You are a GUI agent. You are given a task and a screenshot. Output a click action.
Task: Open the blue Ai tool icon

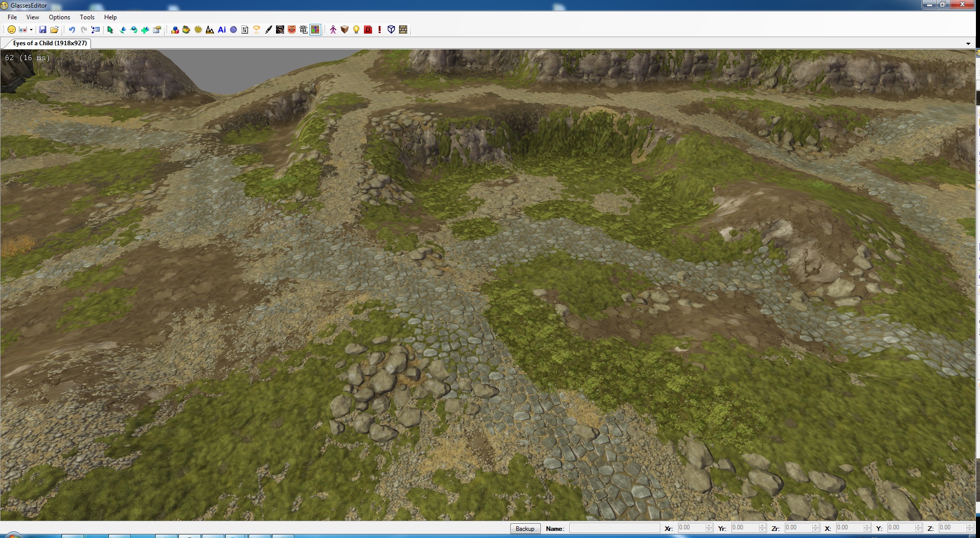pos(222,30)
